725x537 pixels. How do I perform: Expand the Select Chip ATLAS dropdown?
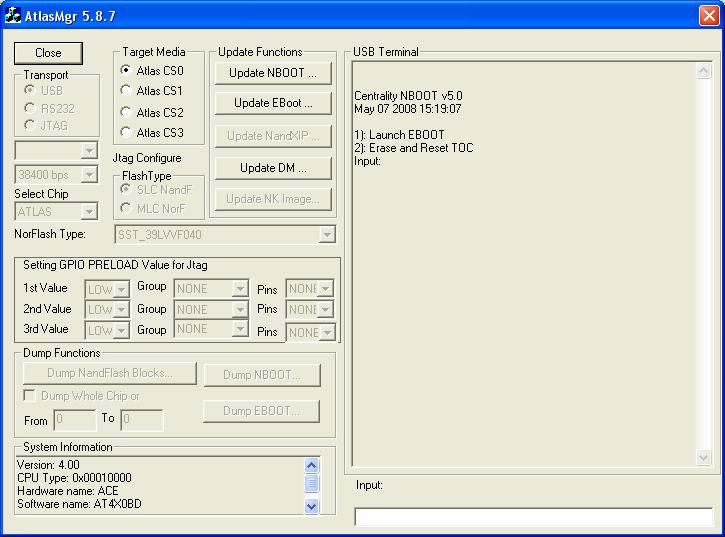point(89,211)
